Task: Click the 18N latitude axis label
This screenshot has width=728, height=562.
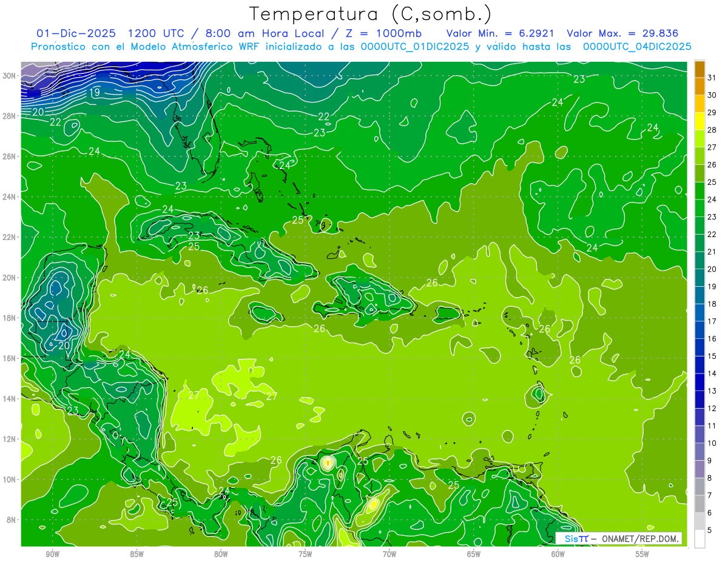Action: pos(8,318)
